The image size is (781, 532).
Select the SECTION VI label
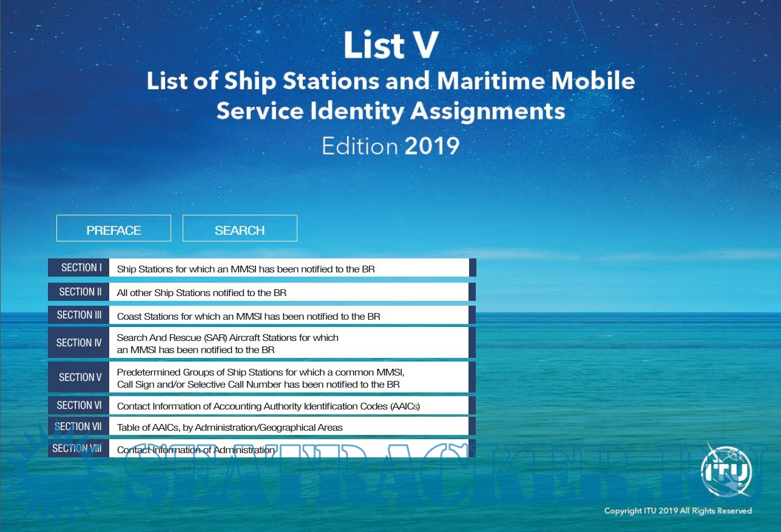(78, 405)
